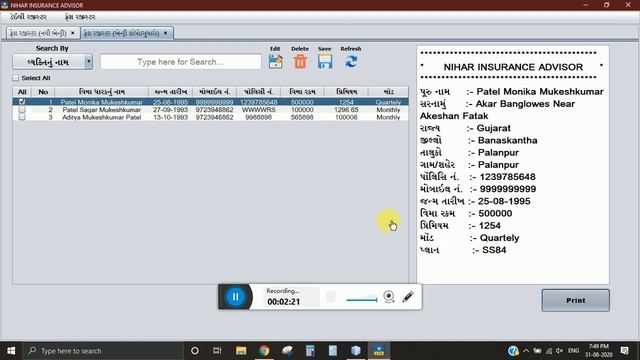Image resolution: width=640 pixels, height=360 pixels.
Task: Click the muted volume tray icon
Action: pyautogui.click(x=559, y=351)
